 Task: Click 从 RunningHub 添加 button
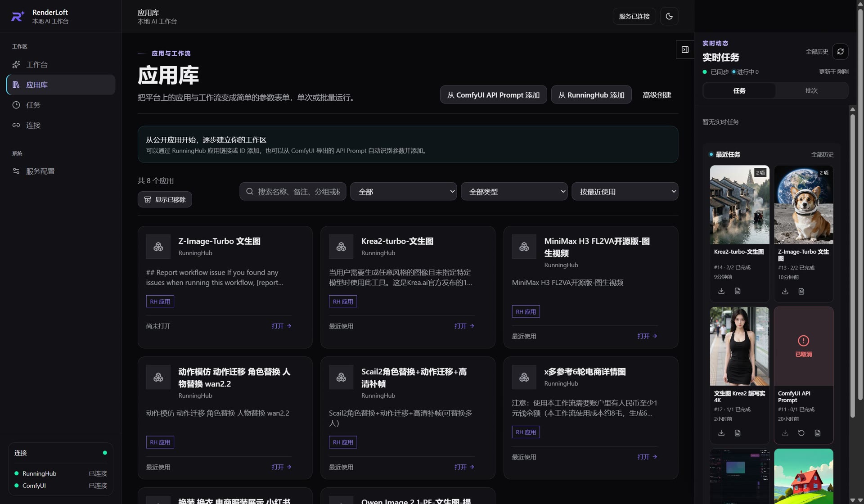591,94
